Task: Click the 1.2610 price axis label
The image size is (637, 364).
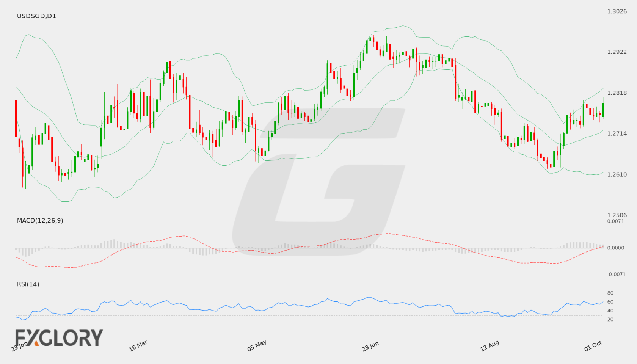Action: pyautogui.click(x=617, y=174)
